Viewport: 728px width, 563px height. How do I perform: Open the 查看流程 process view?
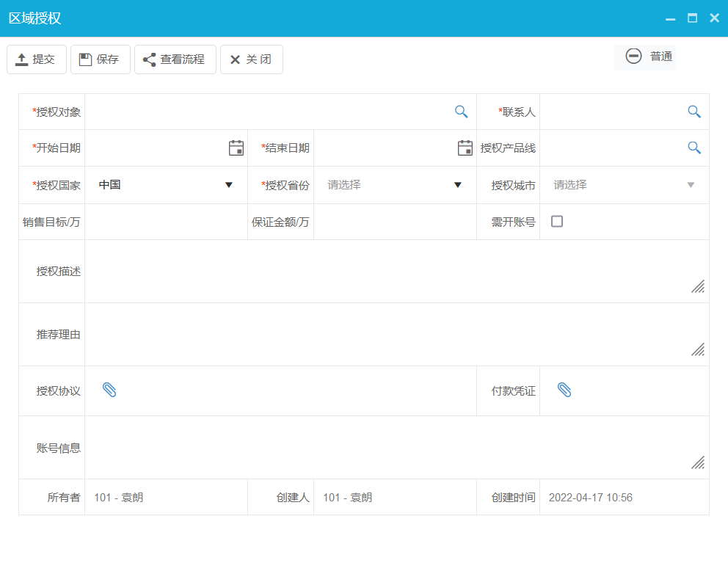click(x=175, y=59)
